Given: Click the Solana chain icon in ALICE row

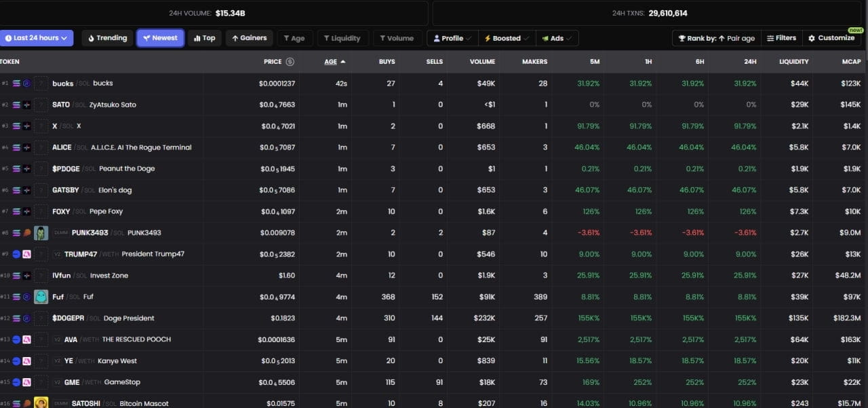Looking at the screenshot, I should coord(17,147).
